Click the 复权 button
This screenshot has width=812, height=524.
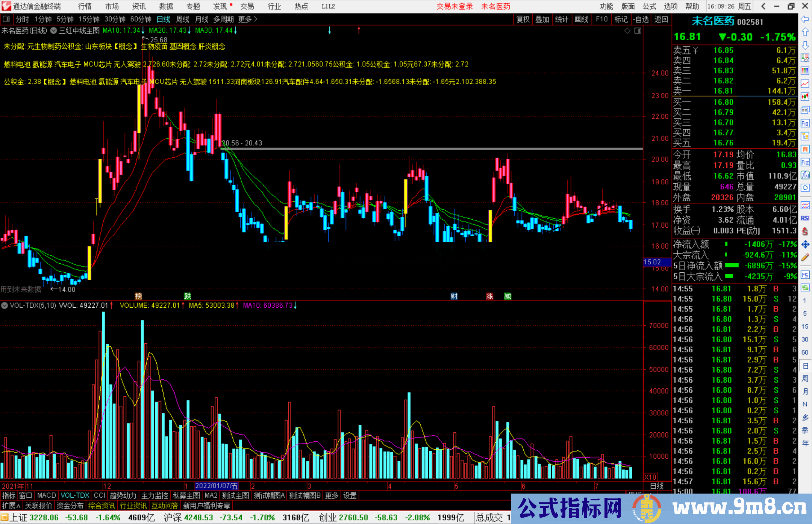(x=523, y=19)
